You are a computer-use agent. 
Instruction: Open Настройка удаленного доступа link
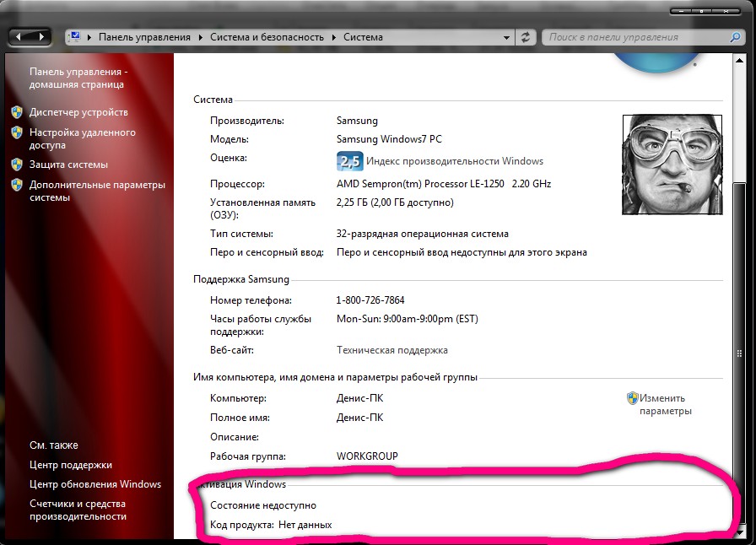coord(83,138)
